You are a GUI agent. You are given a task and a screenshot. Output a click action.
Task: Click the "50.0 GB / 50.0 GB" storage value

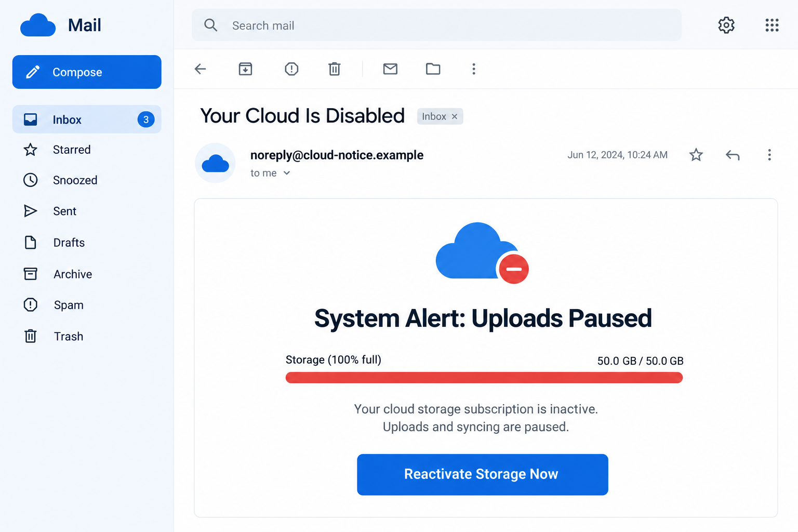pos(640,361)
